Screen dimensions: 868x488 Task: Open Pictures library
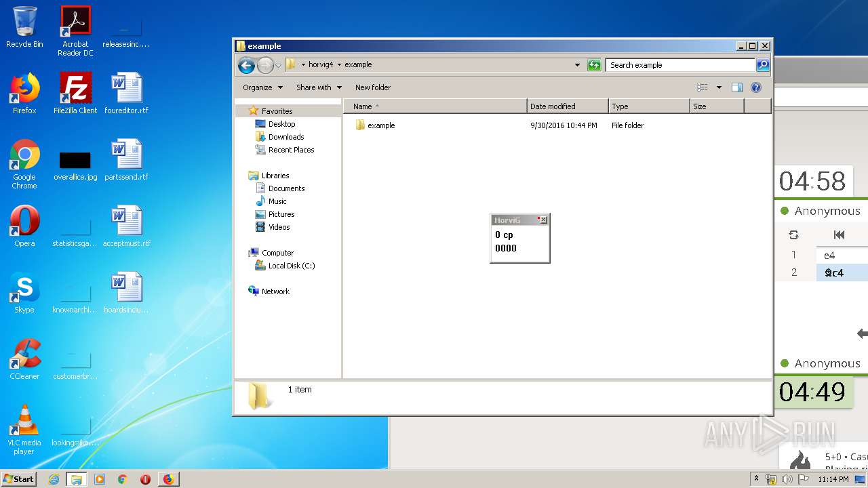coord(281,214)
